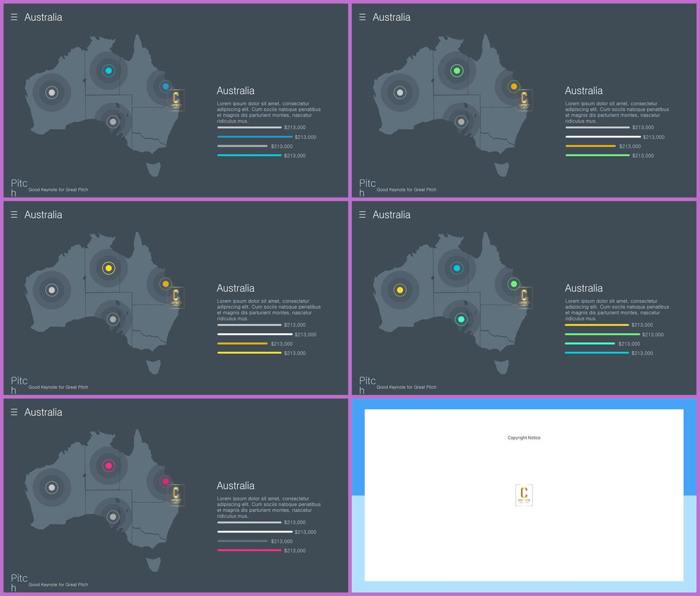Click the 'Copyright Notice' text
The image size is (700, 596).
click(524, 438)
